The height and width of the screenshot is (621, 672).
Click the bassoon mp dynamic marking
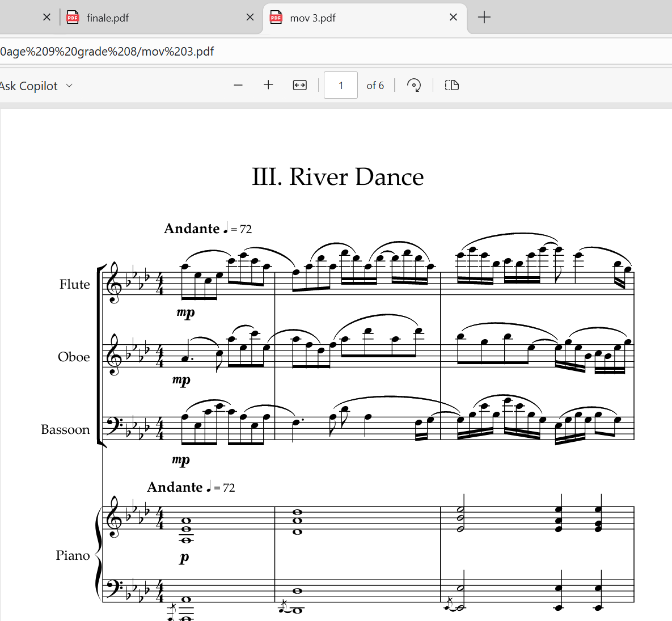click(x=180, y=460)
